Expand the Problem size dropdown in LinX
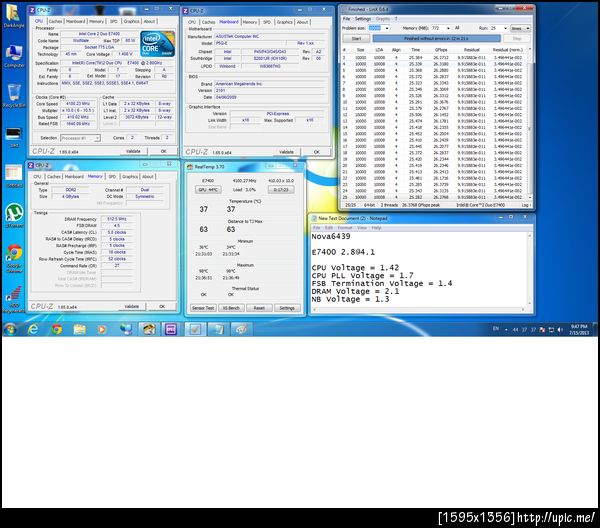The image size is (600, 528). tap(387, 28)
